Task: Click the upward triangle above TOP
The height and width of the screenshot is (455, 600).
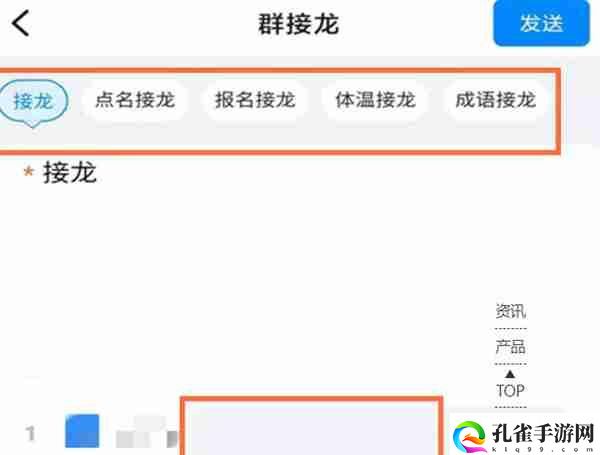Action: click(510, 374)
